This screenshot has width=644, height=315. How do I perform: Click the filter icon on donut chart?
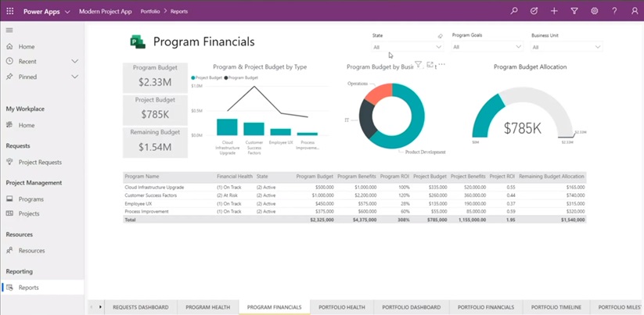point(418,64)
